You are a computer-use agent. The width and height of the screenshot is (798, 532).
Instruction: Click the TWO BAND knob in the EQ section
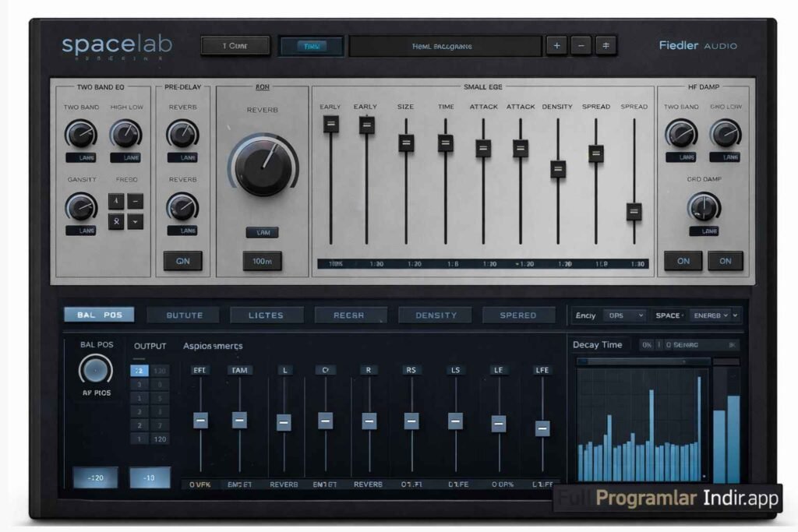(x=80, y=134)
